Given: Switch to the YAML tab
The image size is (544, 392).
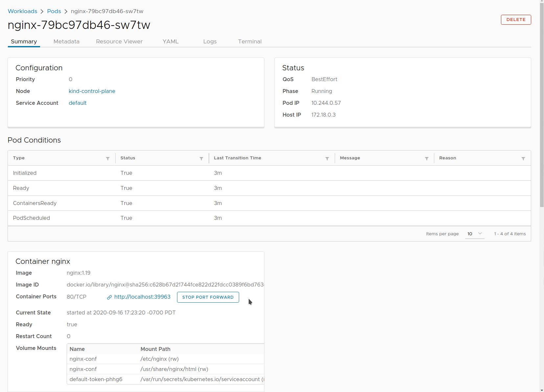Looking at the screenshot, I should (x=170, y=42).
